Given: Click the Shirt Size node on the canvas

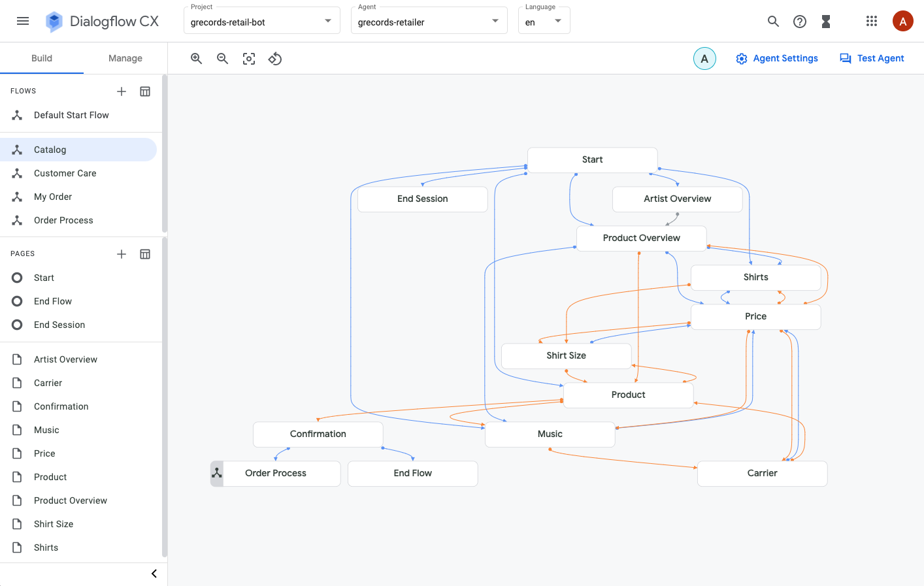Looking at the screenshot, I should [566, 355].
